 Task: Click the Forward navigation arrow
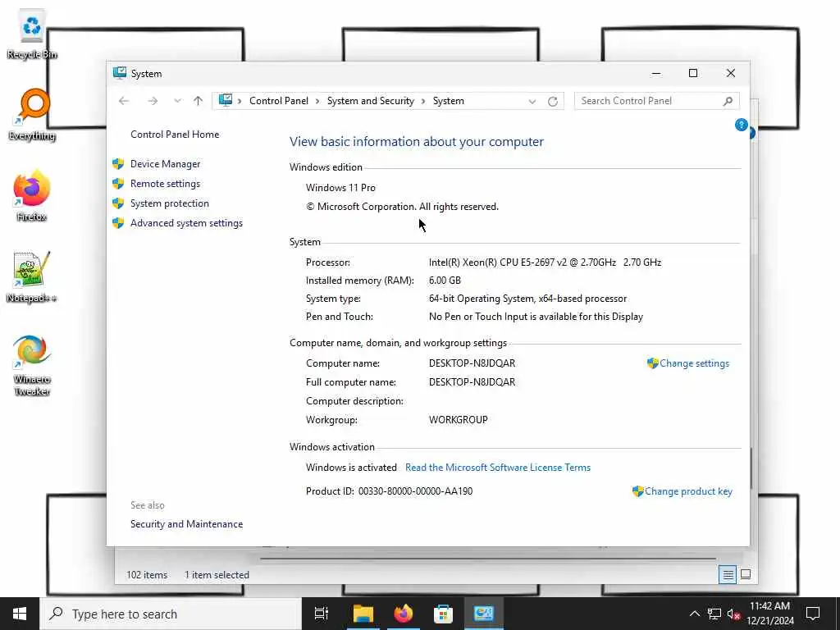click(153, 101)
